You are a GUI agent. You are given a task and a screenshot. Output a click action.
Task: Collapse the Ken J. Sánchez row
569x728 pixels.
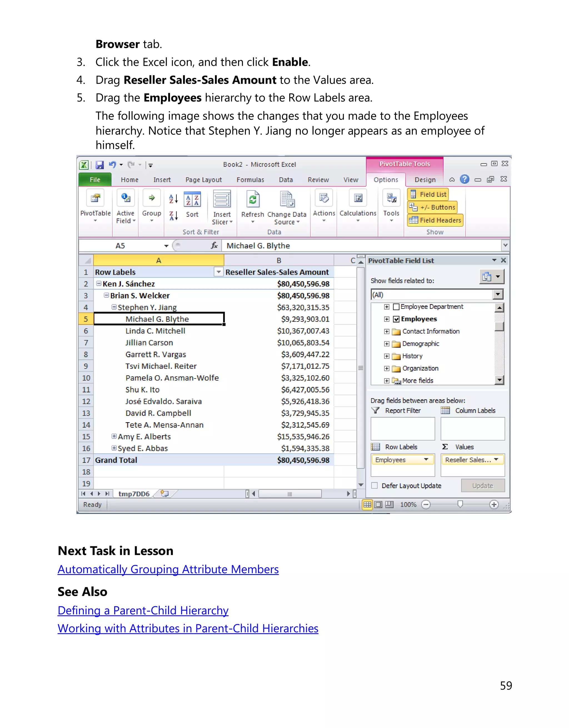99,283
